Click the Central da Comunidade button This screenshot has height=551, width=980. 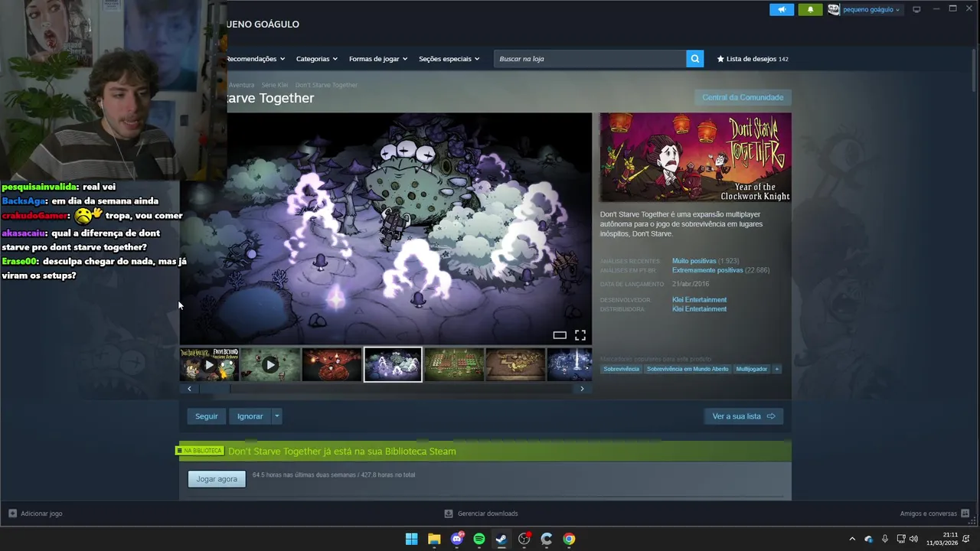(x=743, y=97)
